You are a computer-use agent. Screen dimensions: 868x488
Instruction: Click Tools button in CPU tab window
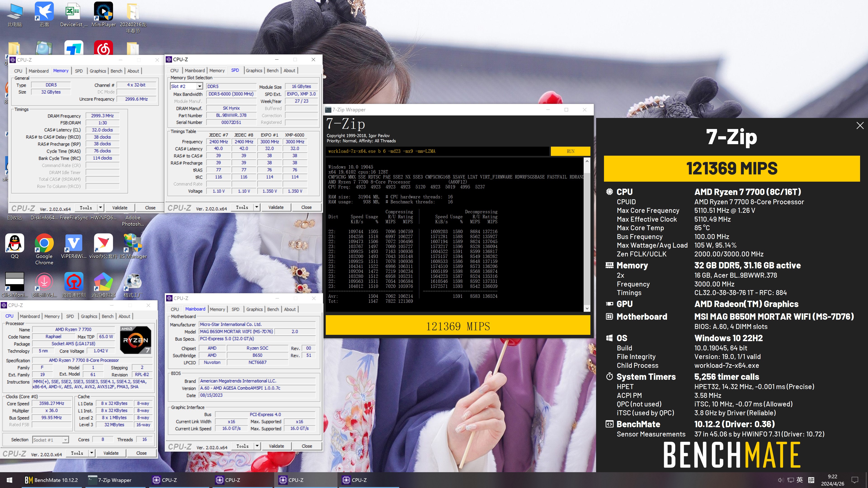click(x=77, y=453)
